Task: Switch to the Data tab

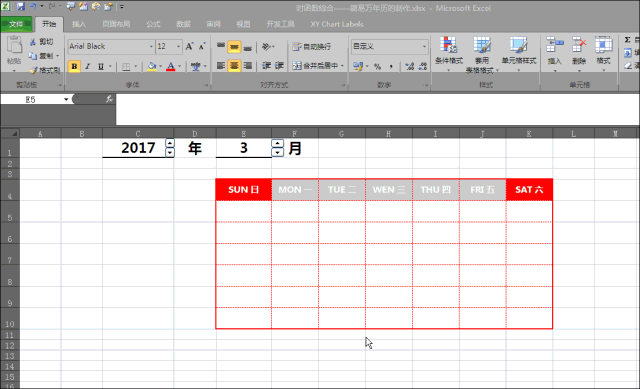Action: [x=183, y=24]
